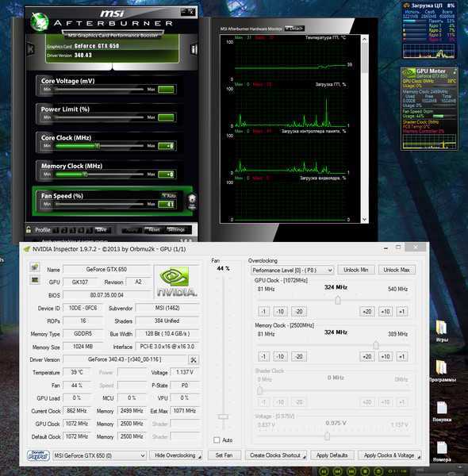Click the Power Limit value box
Screen dimensions: 468x476
point(167,117)
